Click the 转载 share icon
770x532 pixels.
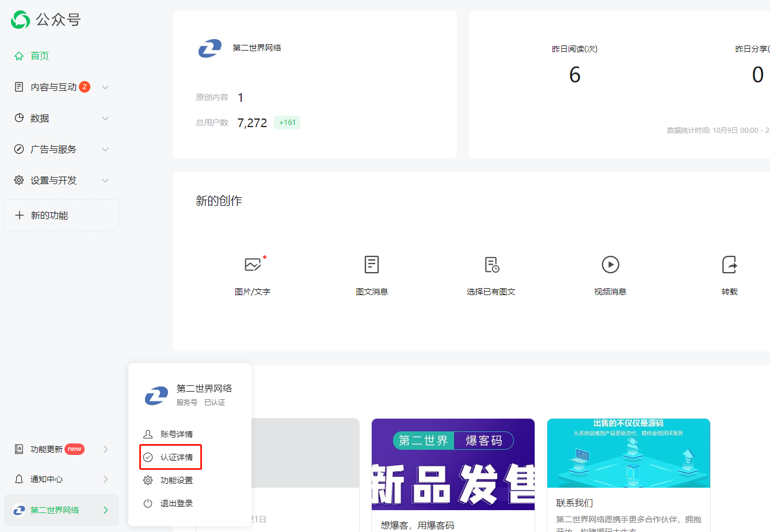click(729, 265)
